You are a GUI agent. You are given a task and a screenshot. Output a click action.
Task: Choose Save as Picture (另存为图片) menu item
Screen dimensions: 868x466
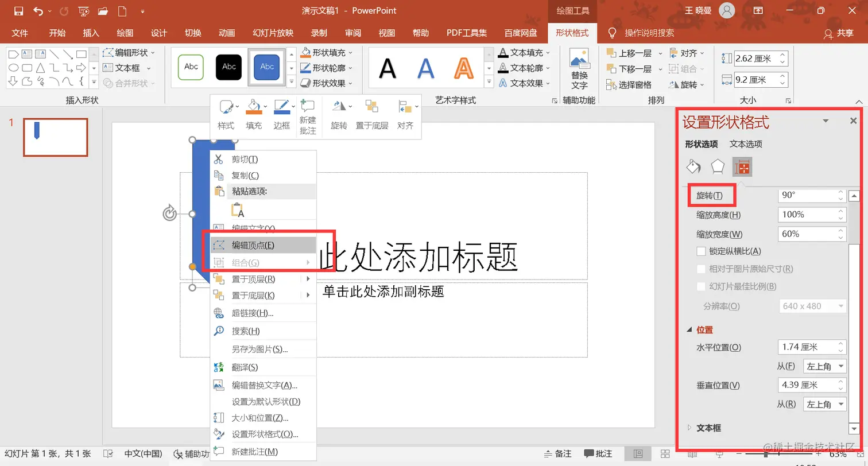pos(263,349)
